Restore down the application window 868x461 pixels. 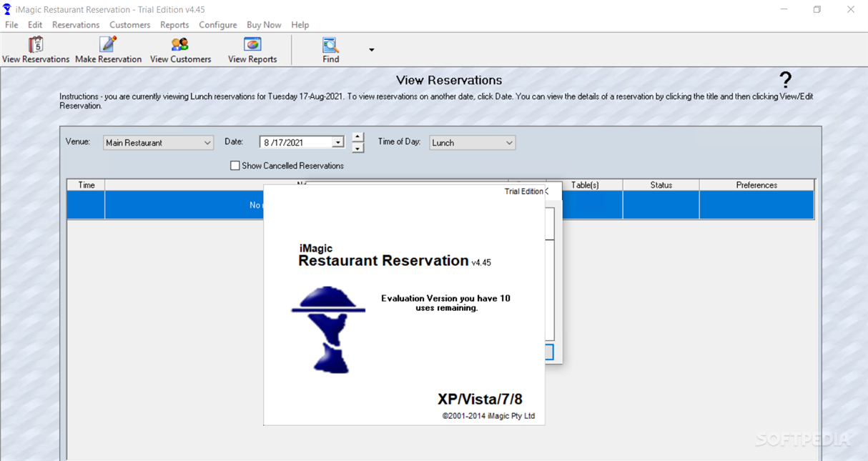(x=817, y=9)
